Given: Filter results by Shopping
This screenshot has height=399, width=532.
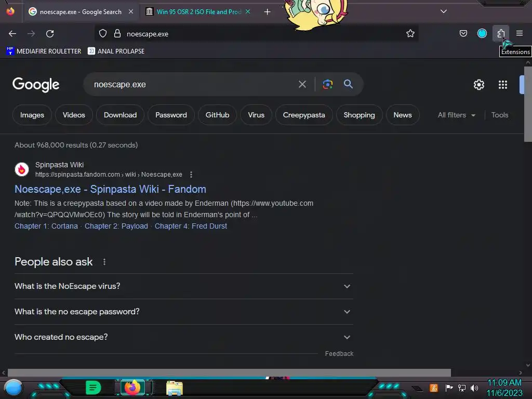Looking at the screenshot, I should click(360, 115).
